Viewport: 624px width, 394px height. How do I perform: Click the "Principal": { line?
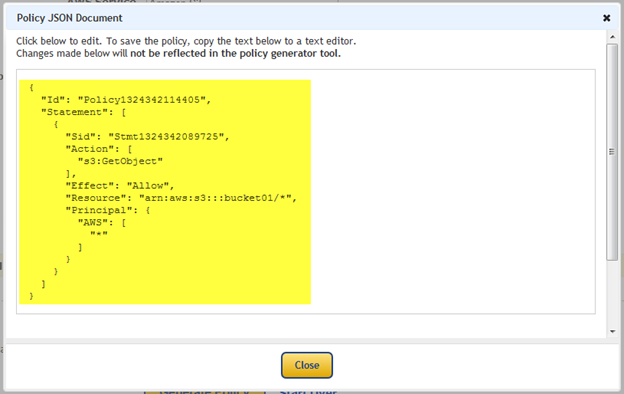tap(107, 210)
